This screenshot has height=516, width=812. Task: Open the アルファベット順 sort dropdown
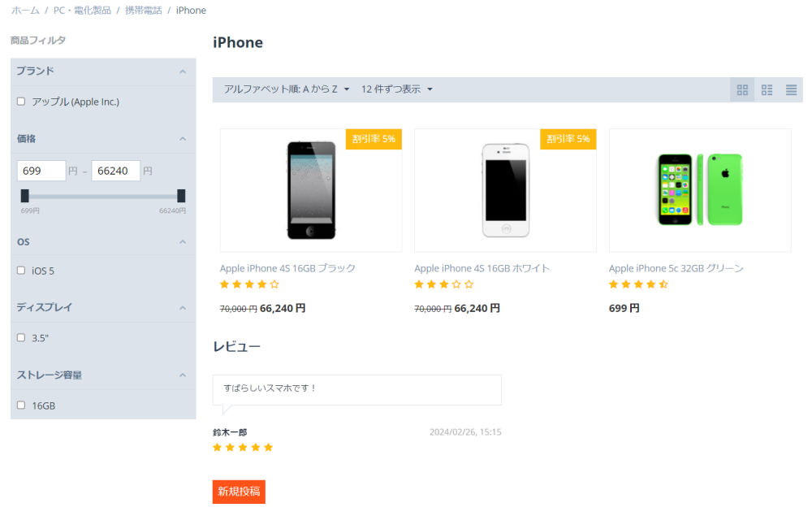[287, 89]
